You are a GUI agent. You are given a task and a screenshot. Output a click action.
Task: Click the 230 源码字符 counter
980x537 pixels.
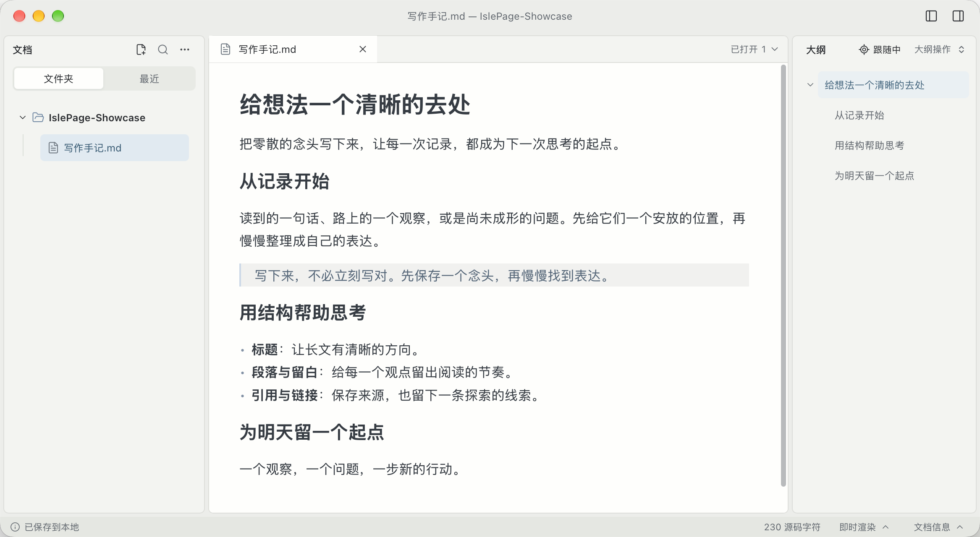click(x=792, y=527)
